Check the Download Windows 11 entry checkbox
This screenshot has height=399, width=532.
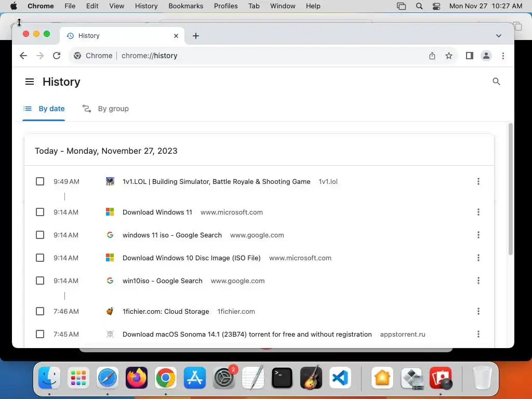point(40,212)
